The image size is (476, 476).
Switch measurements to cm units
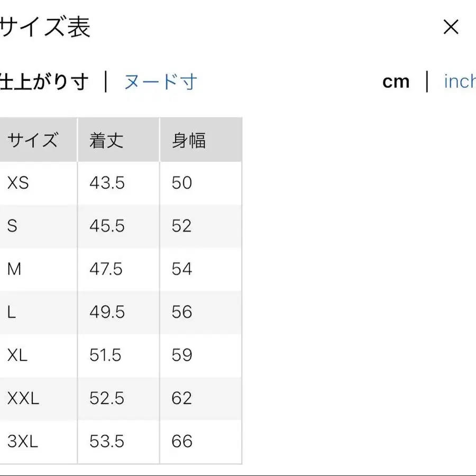[396, 81]
